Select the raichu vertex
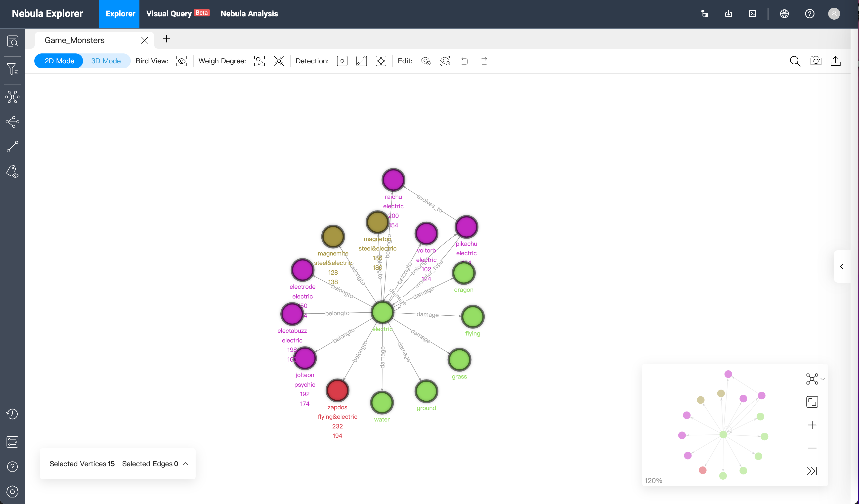The height and width of the screenshot is (504, 859). pos(393,180)
